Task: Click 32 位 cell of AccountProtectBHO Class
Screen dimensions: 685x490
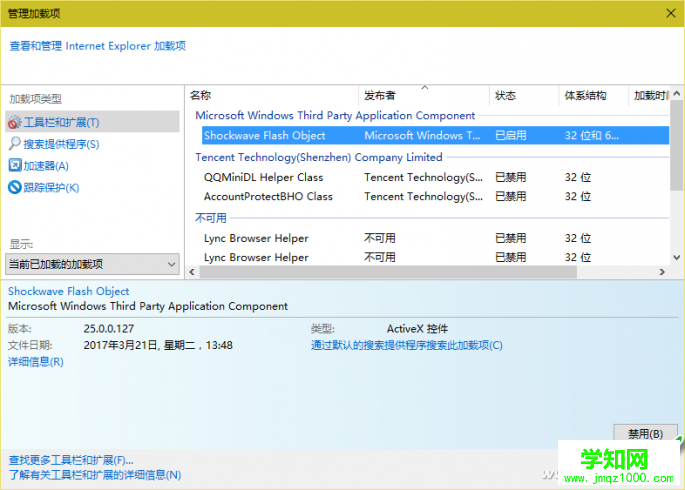Action: [578, 197]
